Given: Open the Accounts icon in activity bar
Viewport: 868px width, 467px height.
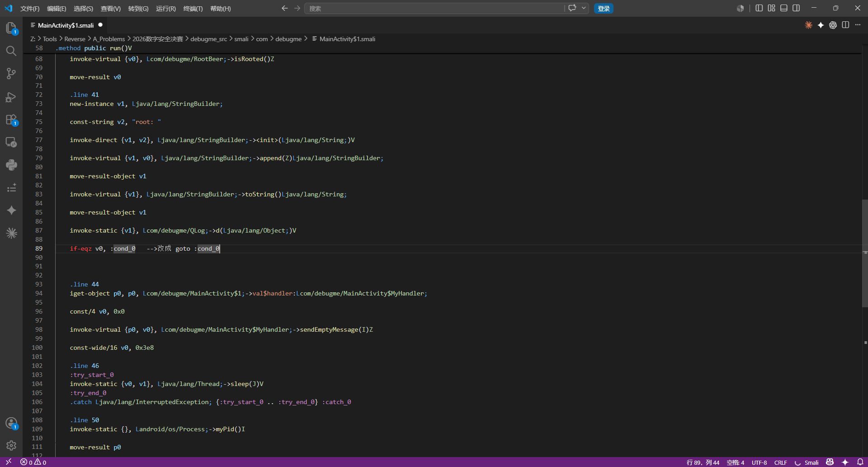Looking at the screenshot, I should (11, 423).
